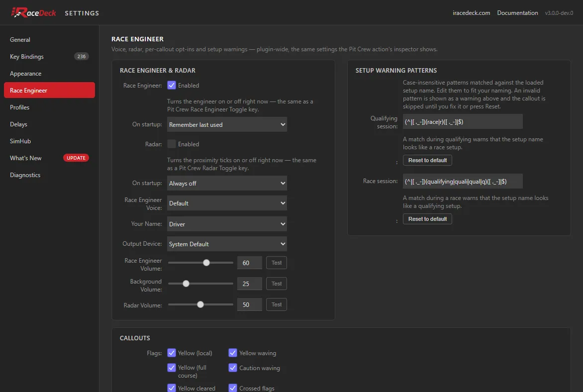Toggle the Crossed flags checkbox

pyautogui.click(x=233, y=388)
